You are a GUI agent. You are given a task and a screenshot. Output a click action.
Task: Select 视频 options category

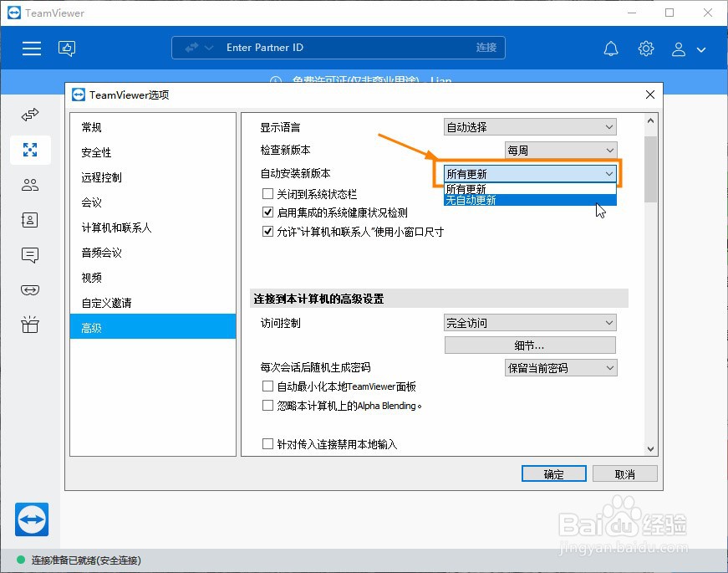coord(153,278)
